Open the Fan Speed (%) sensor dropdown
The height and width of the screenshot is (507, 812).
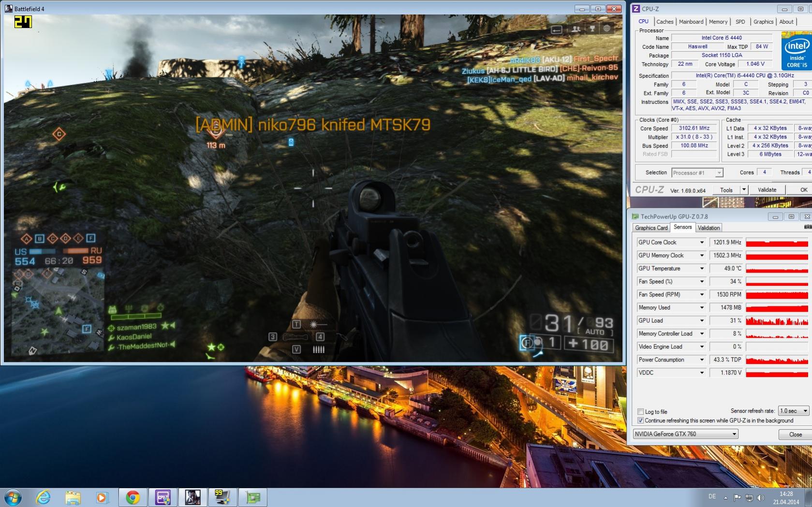(x=702, y=281)
